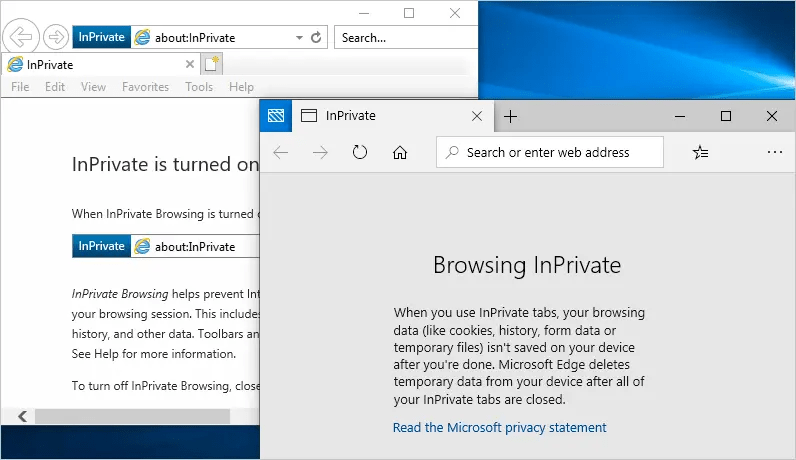The image size is (796, 460).
Task: Click the IE logo beside about:InPrivate address
Action: 142,37
